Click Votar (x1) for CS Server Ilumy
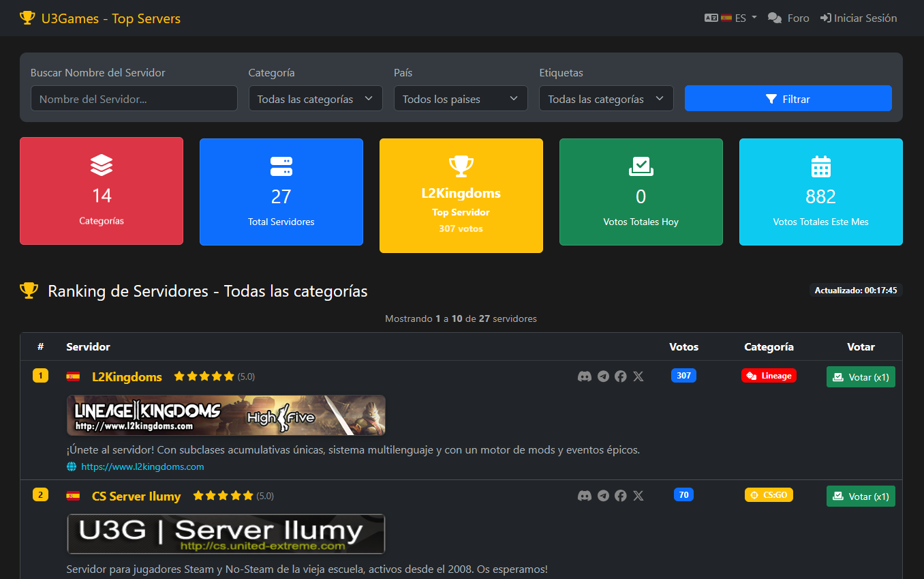 (861, 496)
